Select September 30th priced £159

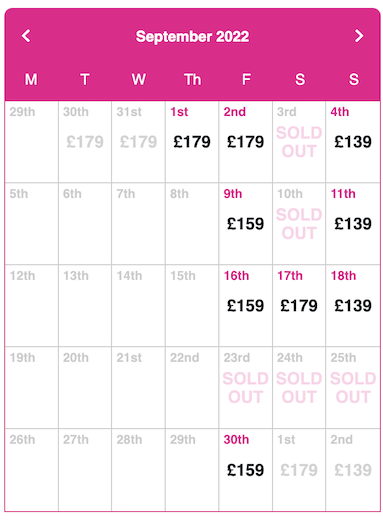tap(246, 470)
